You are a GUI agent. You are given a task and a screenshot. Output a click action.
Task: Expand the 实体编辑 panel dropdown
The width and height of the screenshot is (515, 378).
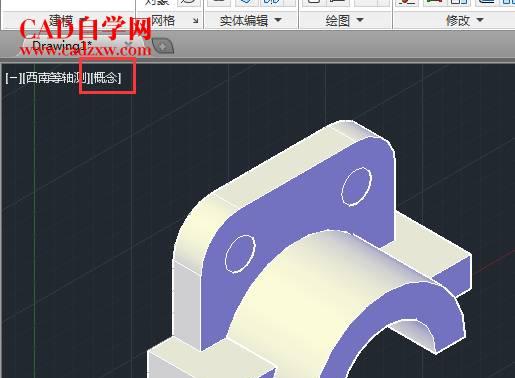[x=278, y=20]
